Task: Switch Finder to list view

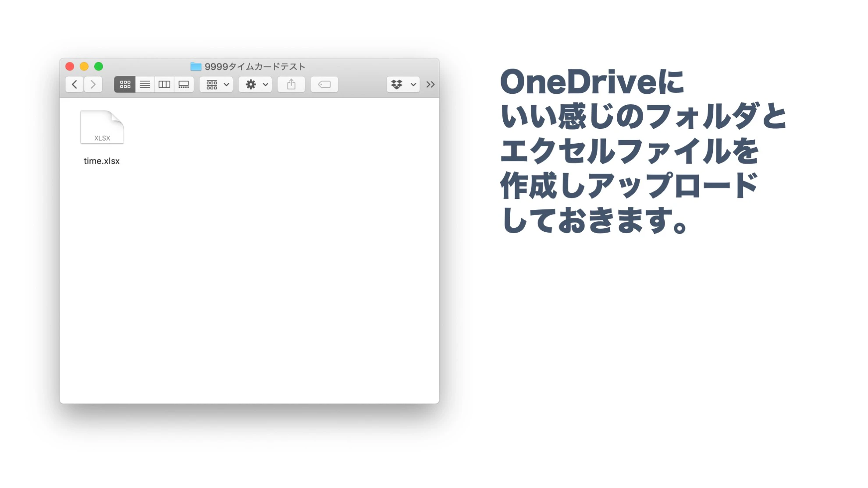Action: point(145,85)
